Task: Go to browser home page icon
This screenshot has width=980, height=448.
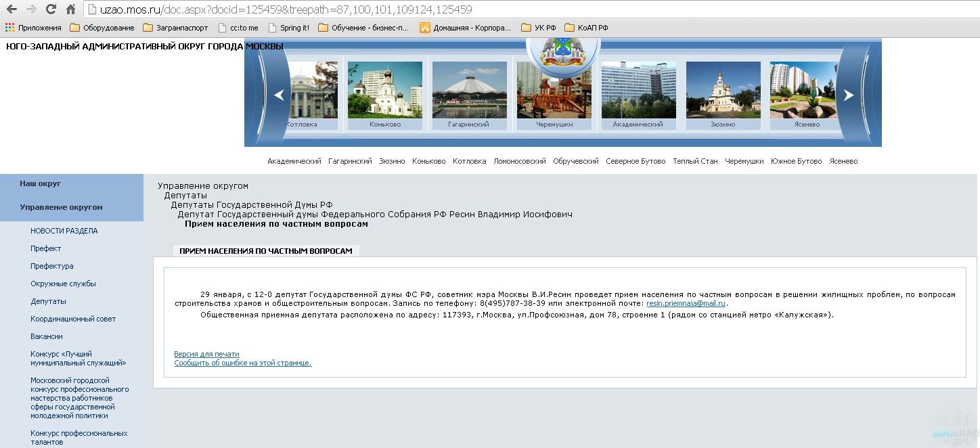Action: coord(70,9)
